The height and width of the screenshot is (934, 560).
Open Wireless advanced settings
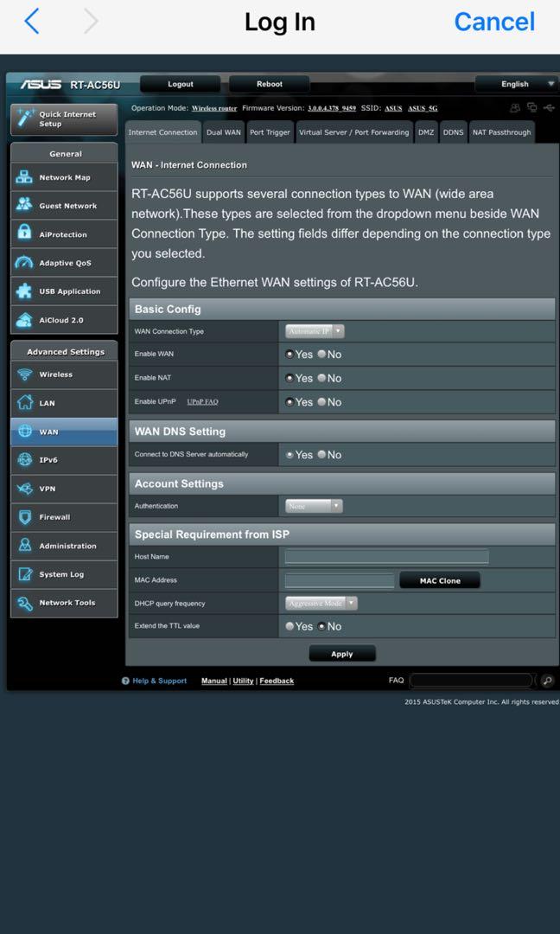pyautogui.click(x=64, y=374)
